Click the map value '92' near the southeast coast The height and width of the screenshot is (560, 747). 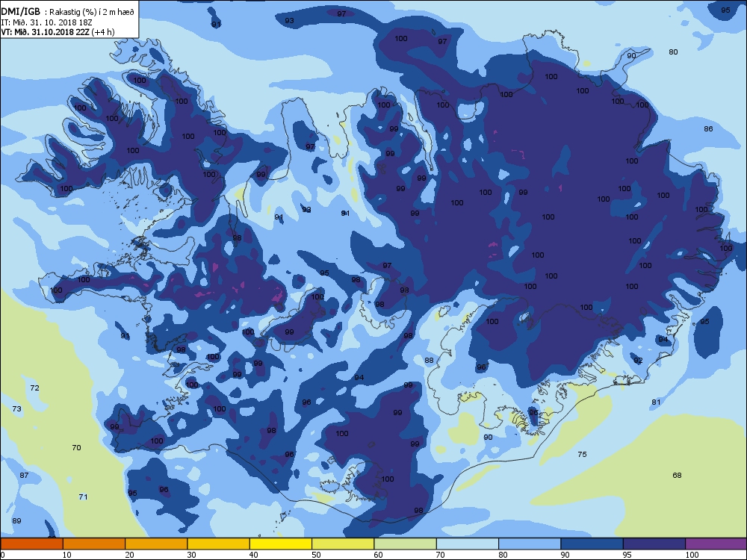pos(639,361)
